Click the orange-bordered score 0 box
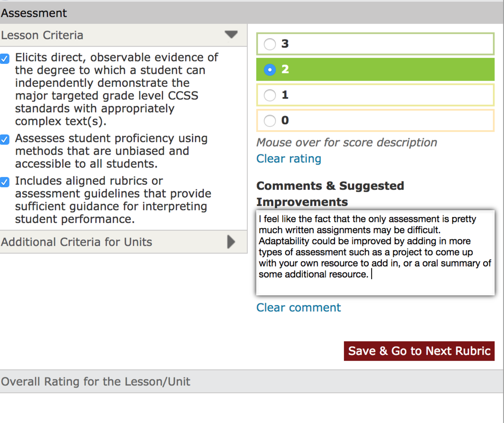This screenshot has height=423, width=504. point(389,121)
